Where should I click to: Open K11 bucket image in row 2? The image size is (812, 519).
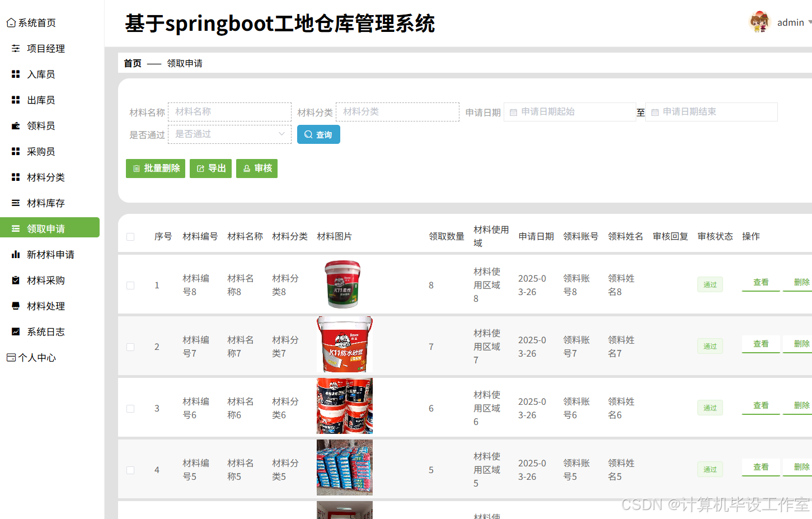point(345,344)
